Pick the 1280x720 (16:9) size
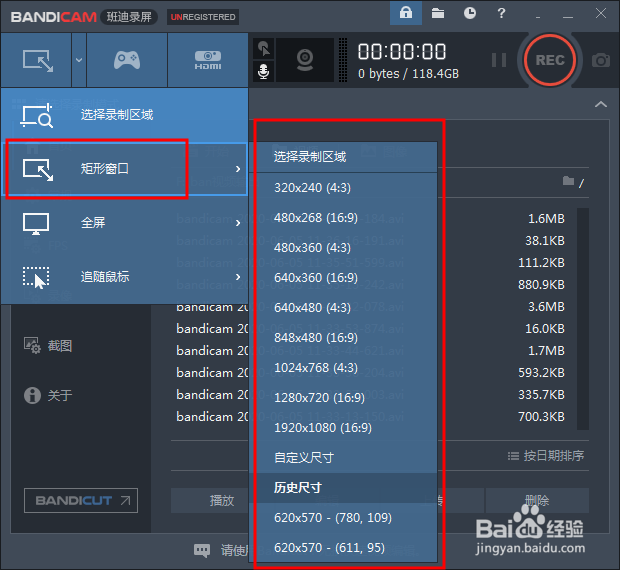 [x=344, y=398]
